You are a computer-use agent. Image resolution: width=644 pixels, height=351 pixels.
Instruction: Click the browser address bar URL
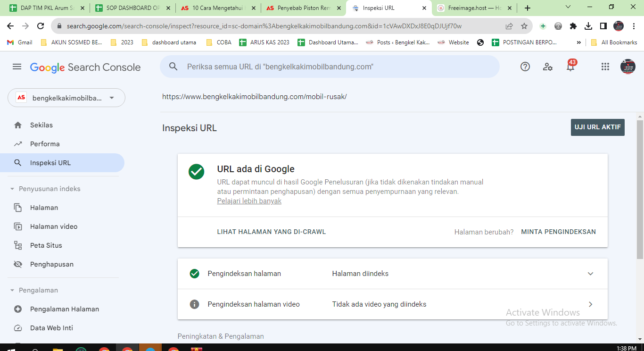click(264, 26)
